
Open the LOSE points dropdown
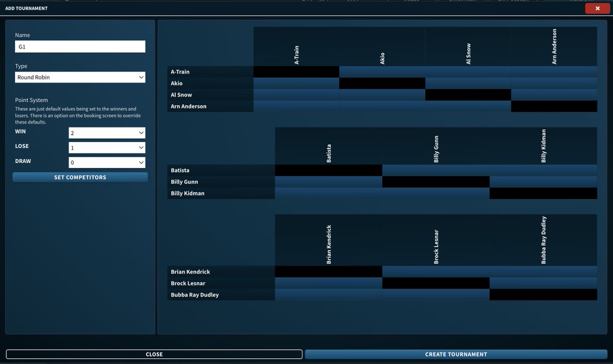click(x=107, y=148)
